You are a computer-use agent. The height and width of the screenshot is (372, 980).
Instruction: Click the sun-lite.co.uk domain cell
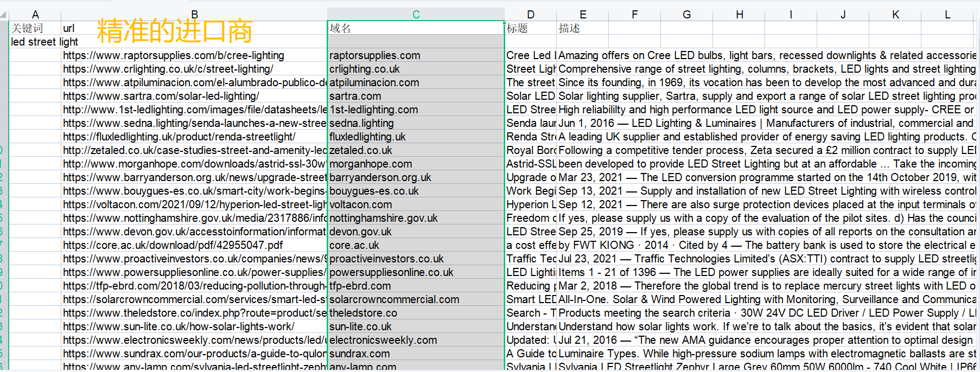(416, 326)
